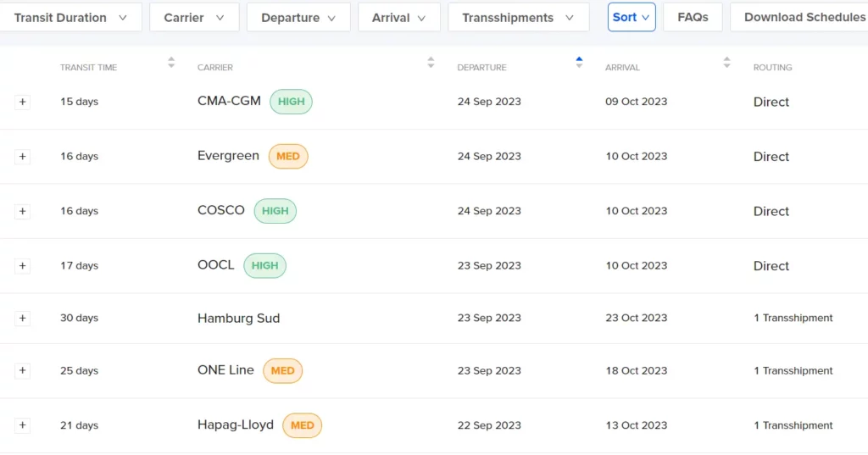This screenshot has width=868, height=455.
Task: Click the ROUTING column header
Action: (772, 68)
